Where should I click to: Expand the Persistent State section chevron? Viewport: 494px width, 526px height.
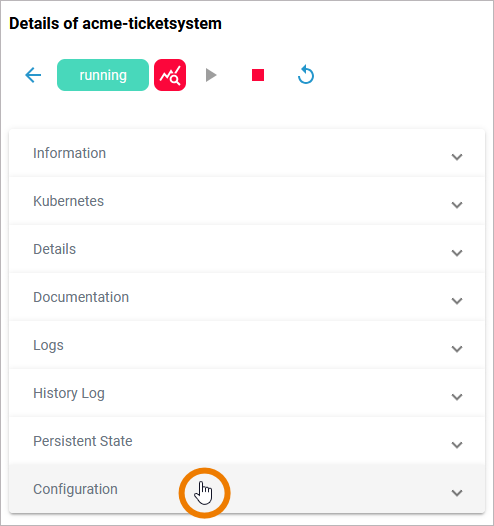point(457,444)
